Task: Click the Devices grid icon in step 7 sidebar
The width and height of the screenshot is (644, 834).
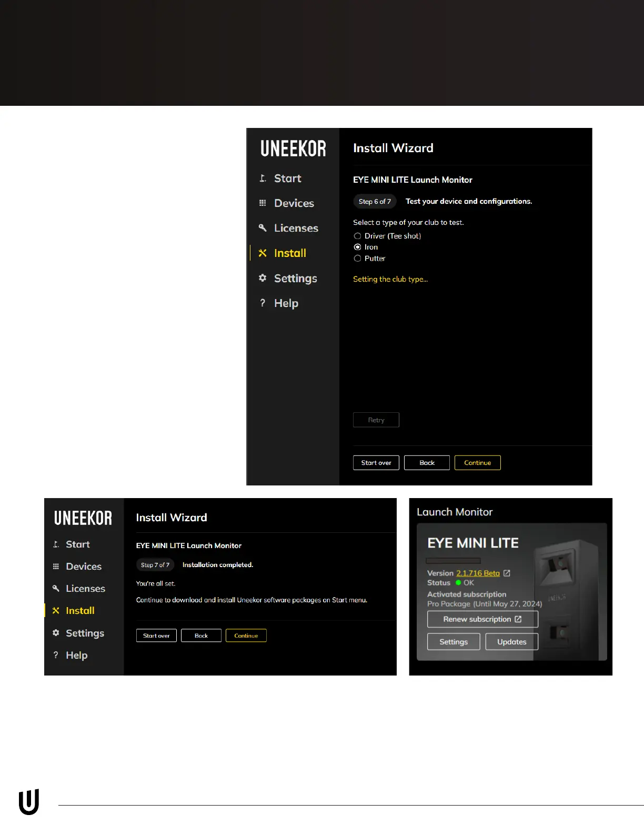Action: click(56, 567)
